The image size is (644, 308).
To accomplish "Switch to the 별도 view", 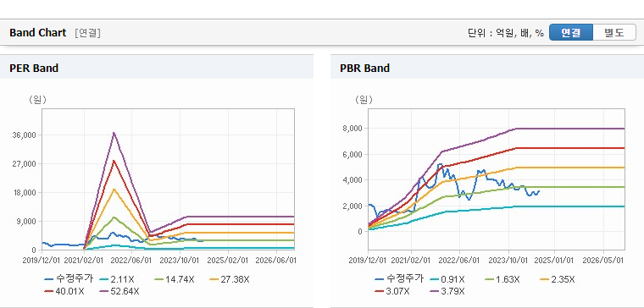I will click(614, 32).
